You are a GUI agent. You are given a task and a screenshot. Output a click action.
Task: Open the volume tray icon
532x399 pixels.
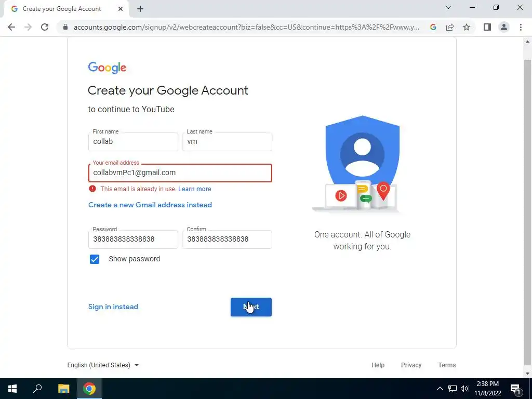pyautogui.click(x=464, y=389)
